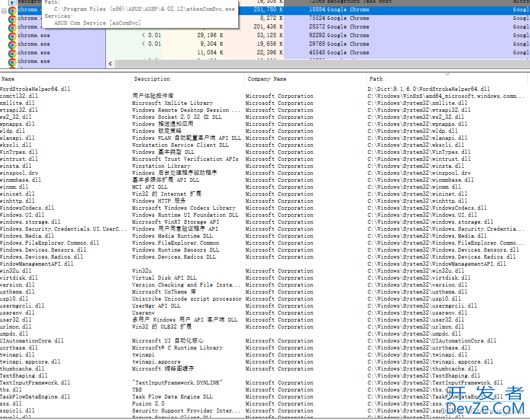530x420 pixels.
Task: Select umpdc.dll row
Action: point(265,334)
